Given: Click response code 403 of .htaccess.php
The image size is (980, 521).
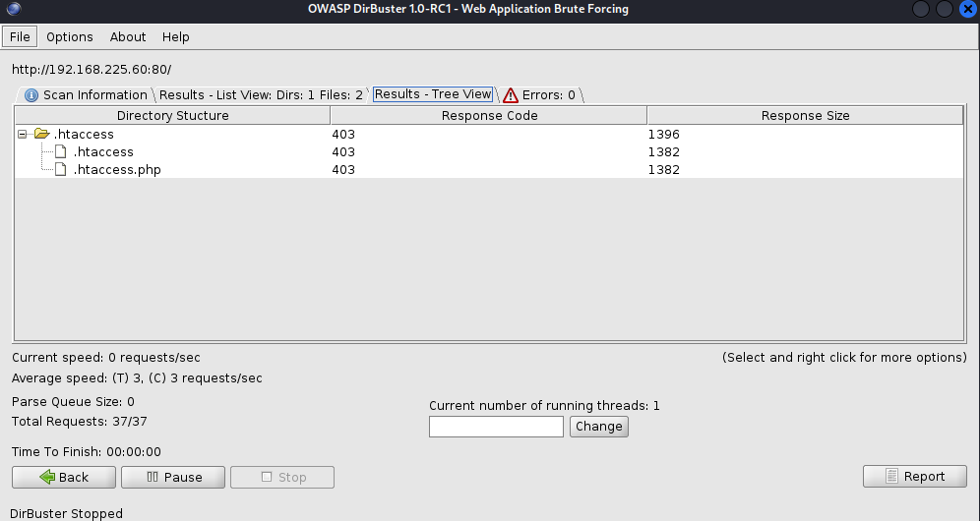Looking at the screenshot, I should point(343,170).
